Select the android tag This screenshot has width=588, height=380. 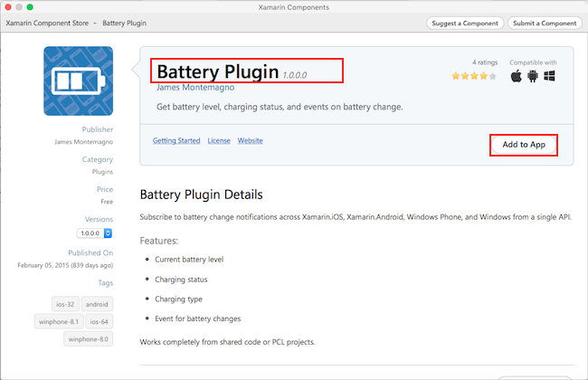coord(98,305)
